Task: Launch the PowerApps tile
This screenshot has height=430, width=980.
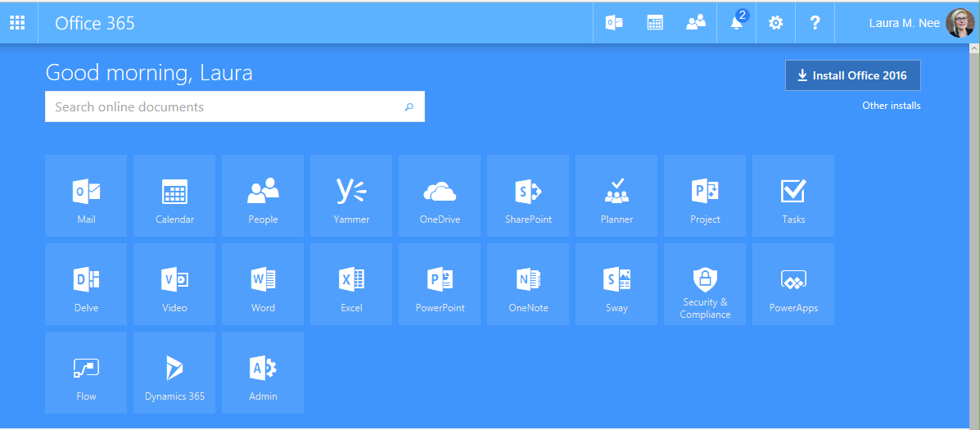Action: (x=793, y=284)
